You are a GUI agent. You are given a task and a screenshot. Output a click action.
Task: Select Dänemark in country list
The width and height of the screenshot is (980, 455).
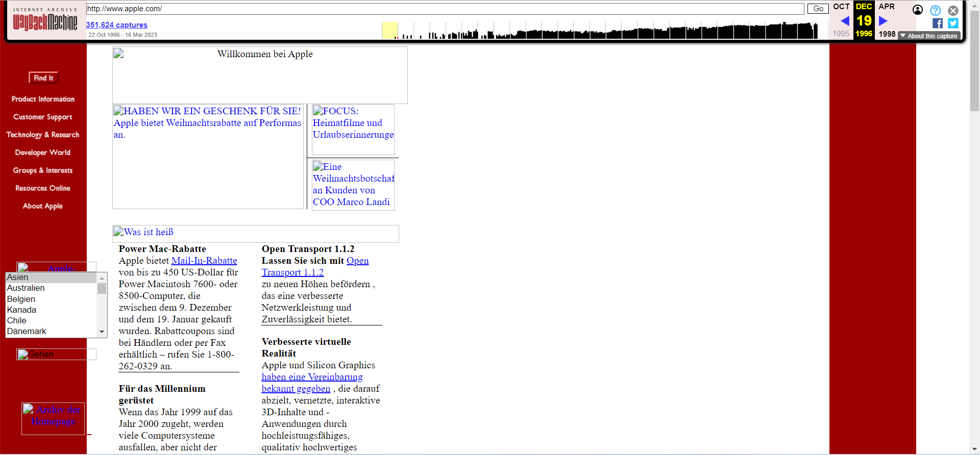27,331
